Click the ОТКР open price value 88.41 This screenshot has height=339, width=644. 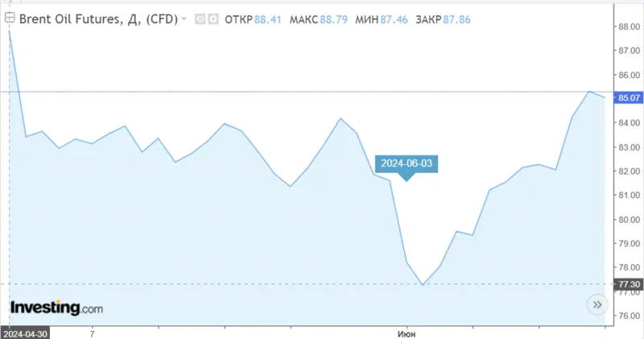click(x=268, y=18)
